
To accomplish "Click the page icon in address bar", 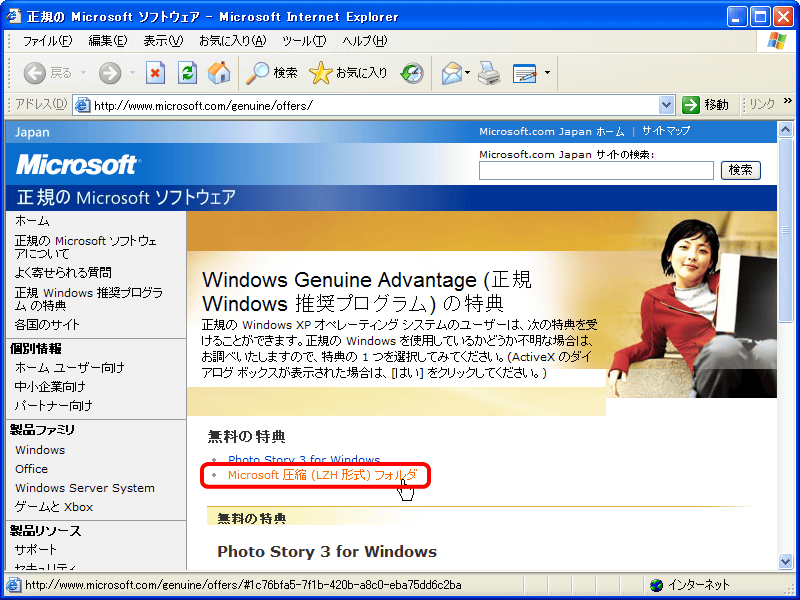I will tap(82, 106).
